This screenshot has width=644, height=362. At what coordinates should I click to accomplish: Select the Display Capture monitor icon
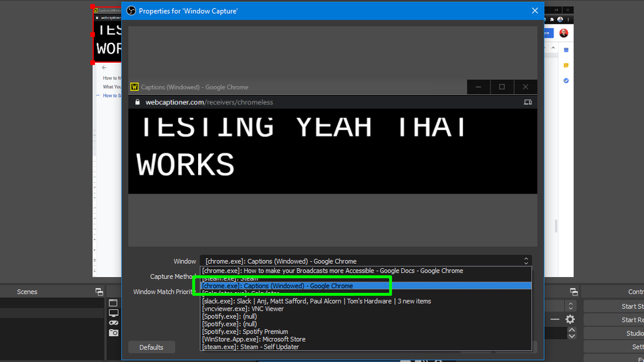point(113,313)
